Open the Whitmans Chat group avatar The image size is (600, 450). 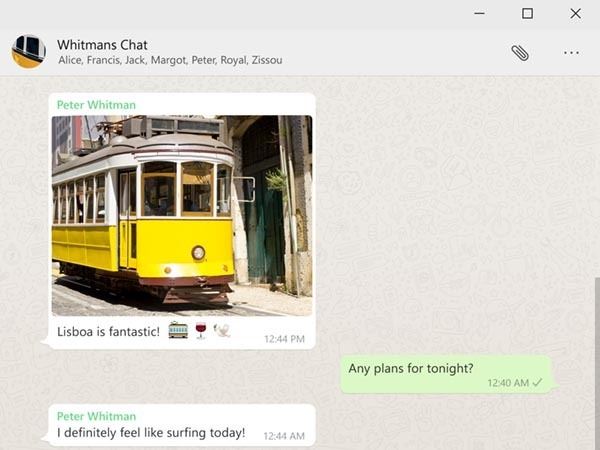pos(29,52)
